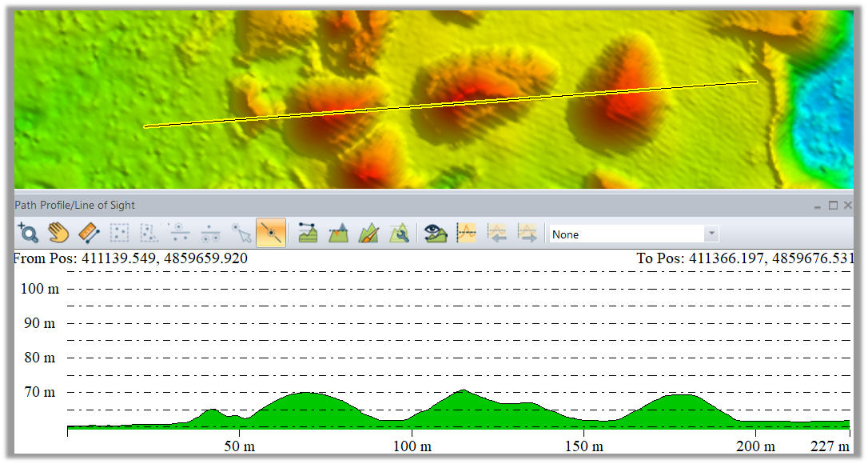
Task: Activate the Pan hand tool
Action: 58,233
